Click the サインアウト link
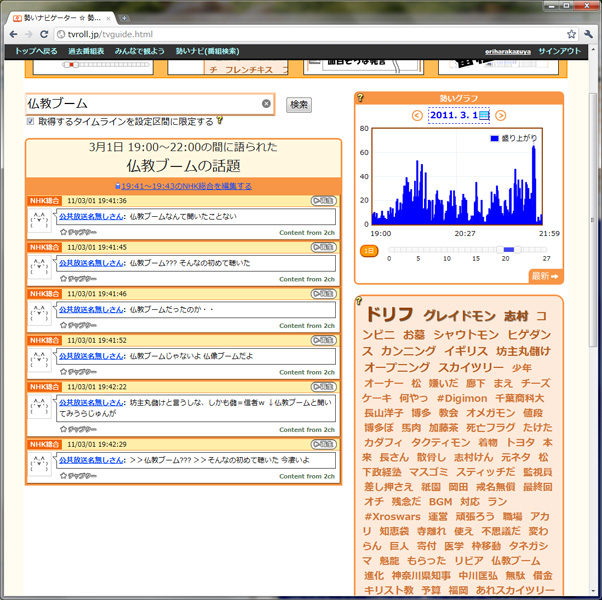 pos(559,51)
